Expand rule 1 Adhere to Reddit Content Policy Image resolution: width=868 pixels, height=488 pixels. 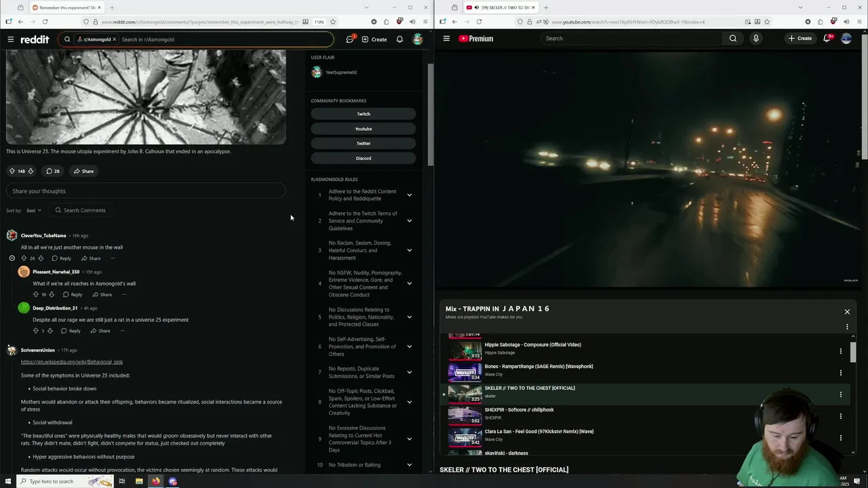(410, 195)
